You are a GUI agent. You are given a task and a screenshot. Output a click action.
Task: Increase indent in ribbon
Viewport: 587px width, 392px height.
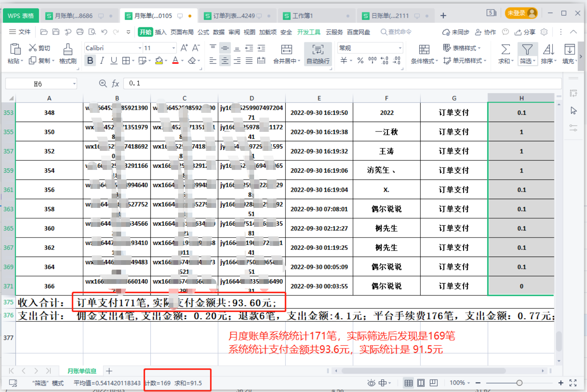(x=261, y=48)
